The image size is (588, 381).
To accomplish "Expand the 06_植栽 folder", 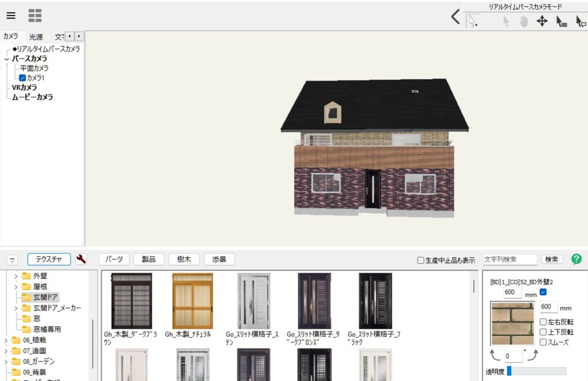I will [x=6, y=340].
